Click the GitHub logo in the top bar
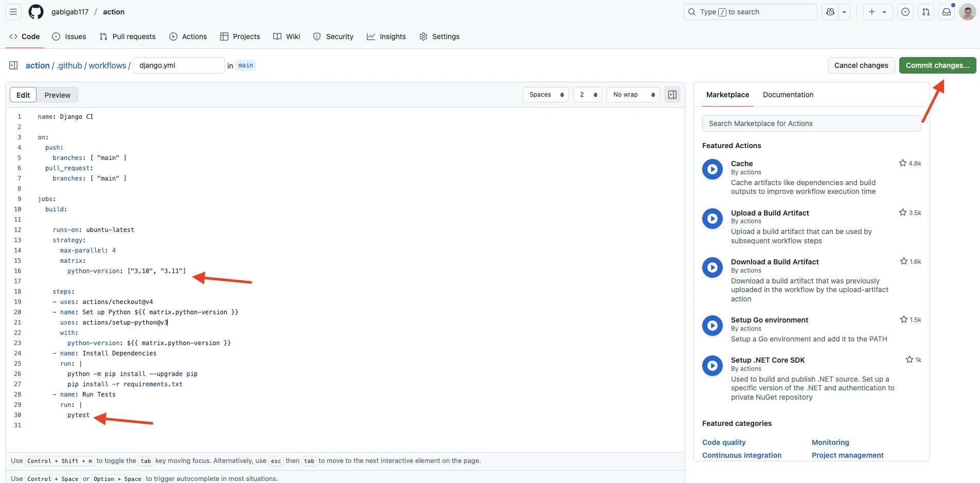Image resolution: width=980 pixels, height=483 pixels. coord(35,11)
